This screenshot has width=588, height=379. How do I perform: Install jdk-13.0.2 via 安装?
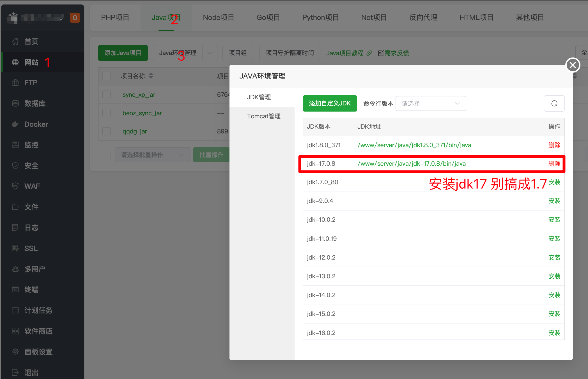pyautogui.click(x=554, y=276)
